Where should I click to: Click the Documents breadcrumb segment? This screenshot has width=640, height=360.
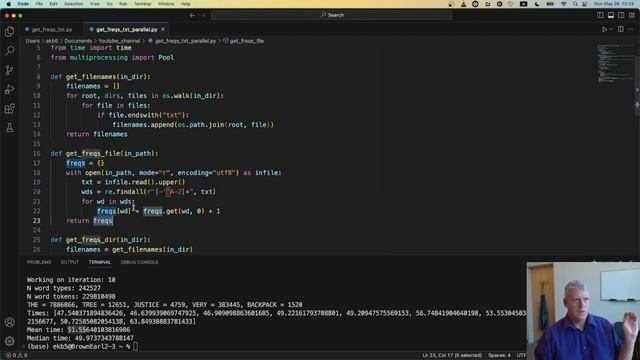coord(78,41)
